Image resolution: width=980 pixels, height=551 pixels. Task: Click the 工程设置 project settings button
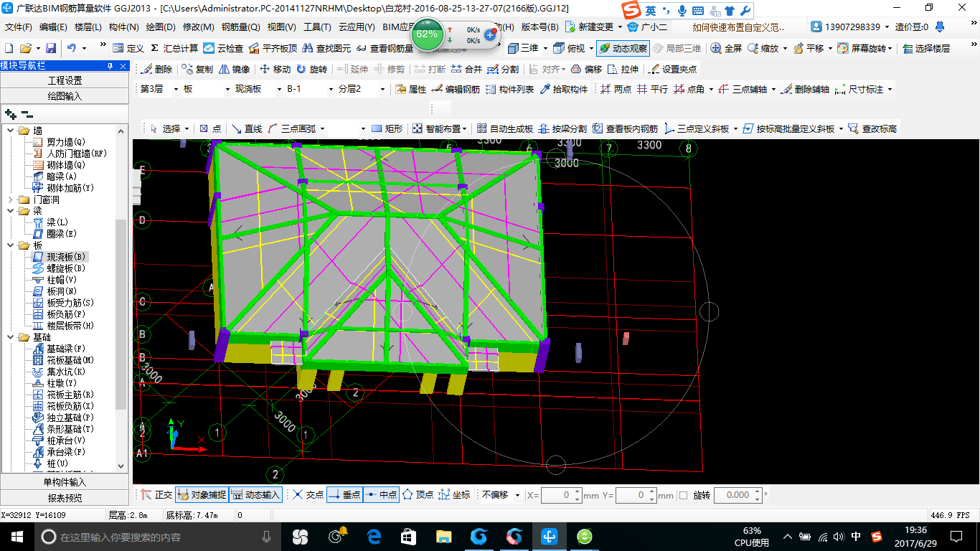65,80
